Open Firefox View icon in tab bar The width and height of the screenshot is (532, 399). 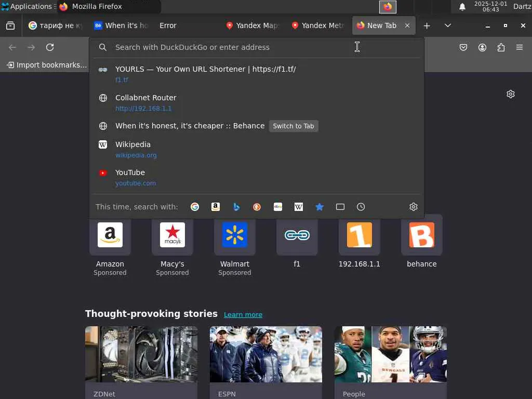click(10, 25)
